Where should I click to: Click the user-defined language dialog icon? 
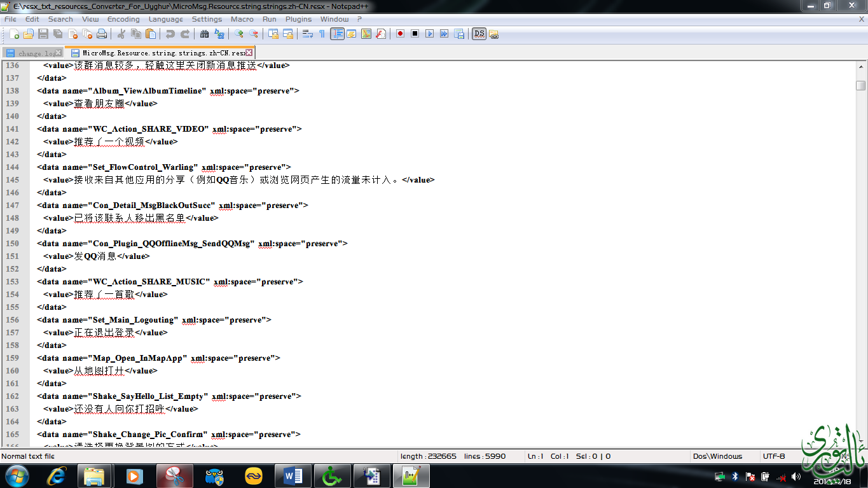[x=352, y=34]
